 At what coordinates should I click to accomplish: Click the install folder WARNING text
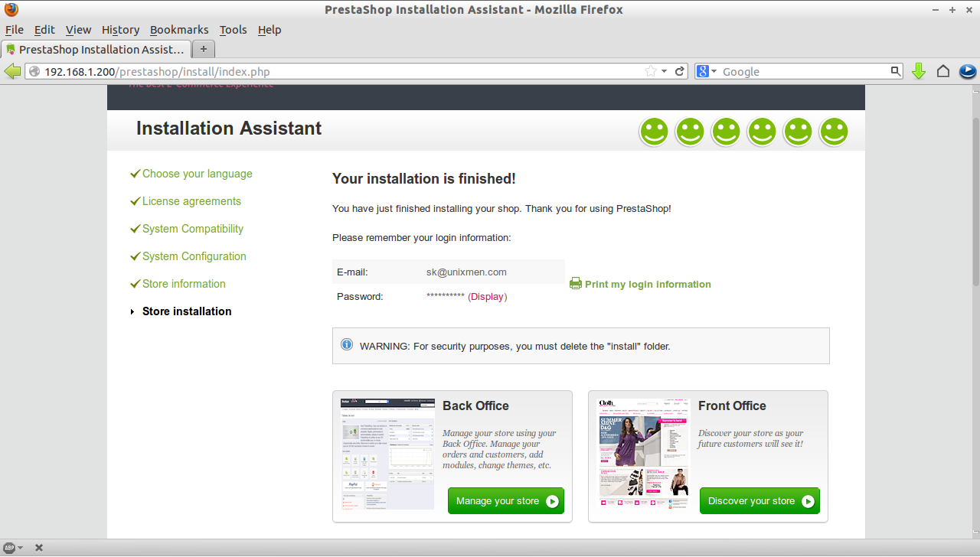(514, 346)
